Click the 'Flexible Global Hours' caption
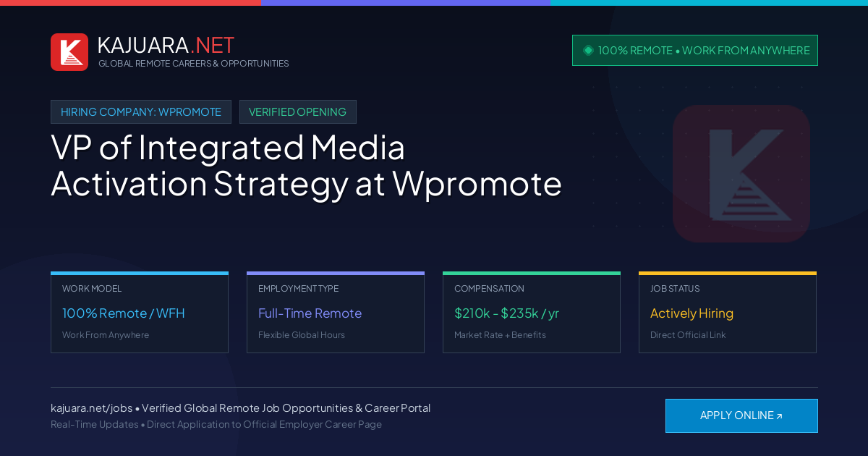868x456 pixels. coord(302,335)
